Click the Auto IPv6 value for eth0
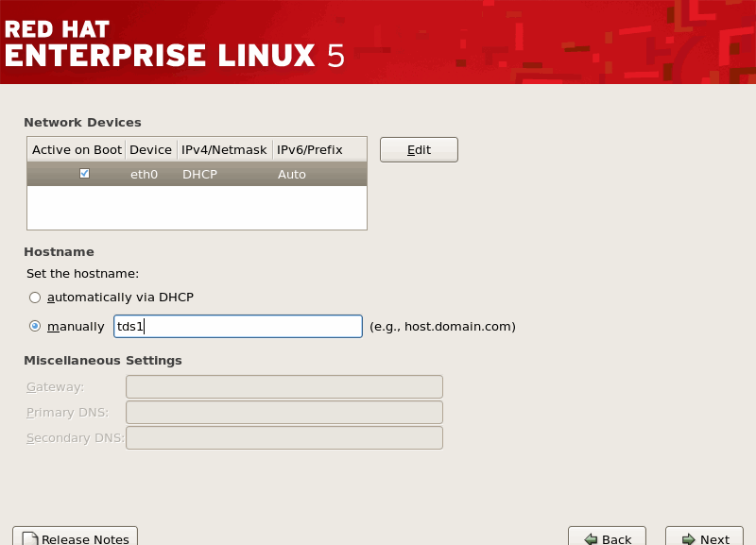This screenshot has width=756, height=545. tap(291, 174)
